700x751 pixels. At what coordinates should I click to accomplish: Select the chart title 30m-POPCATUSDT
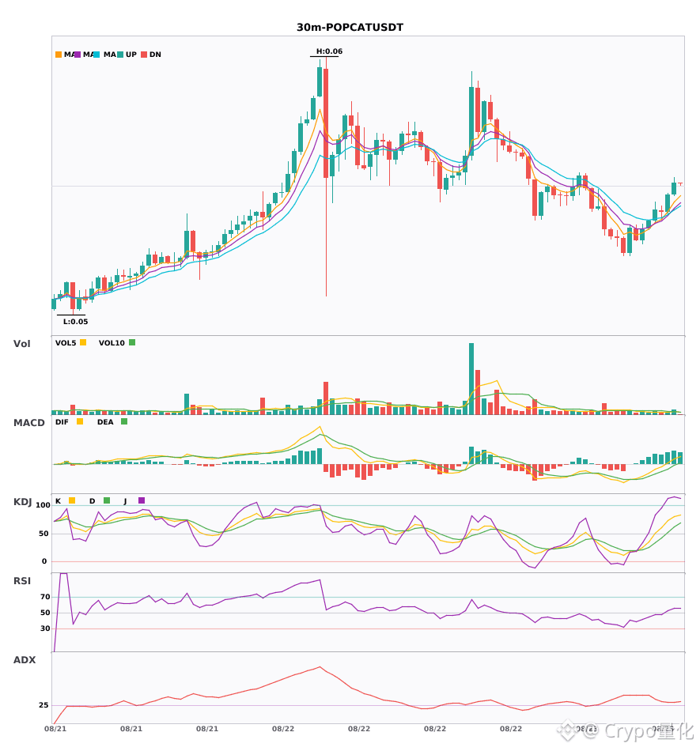pos(350,28)
